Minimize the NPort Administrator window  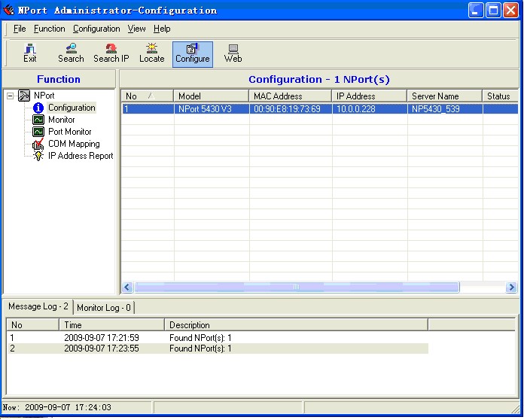pos(476,10)
